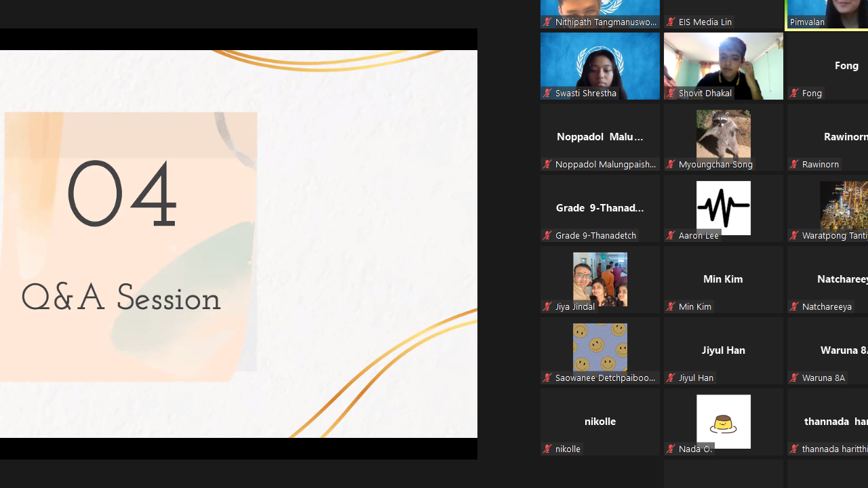This screenshot has width=868, height=488.
Task: Click the large "Rawinorn" display name
Action: point(846,137)
